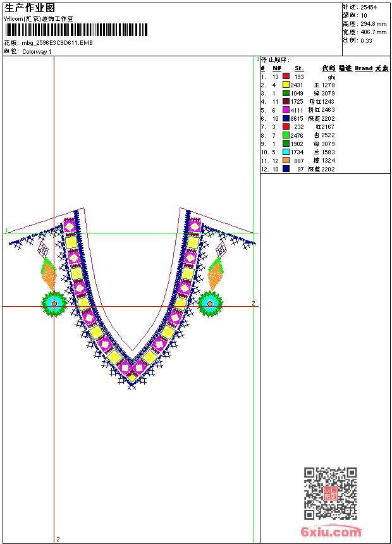Viewport: 392px width, 544px height.
Task: Click thread code '1324' in row 11
Action: pos(328,161)
